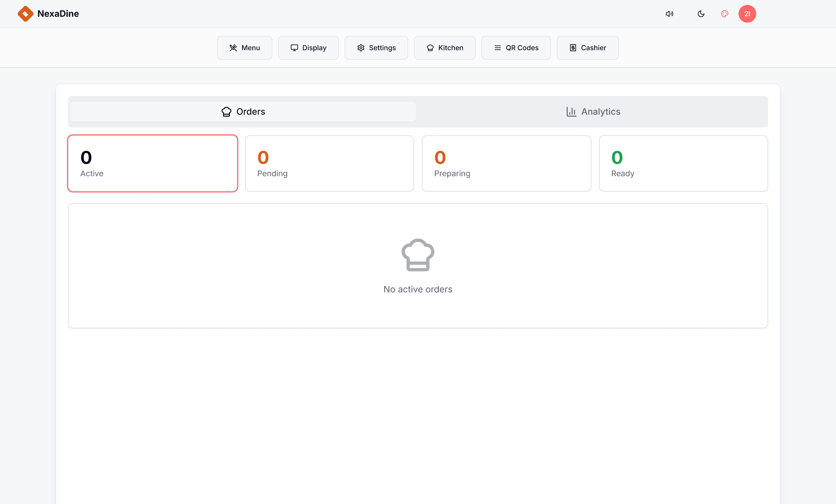Image resolution: width=836 pixels, height=504 pixels.
Task: Switch to dark mode with moon icon
Action: pyautogui.click(x=701, y=14)
